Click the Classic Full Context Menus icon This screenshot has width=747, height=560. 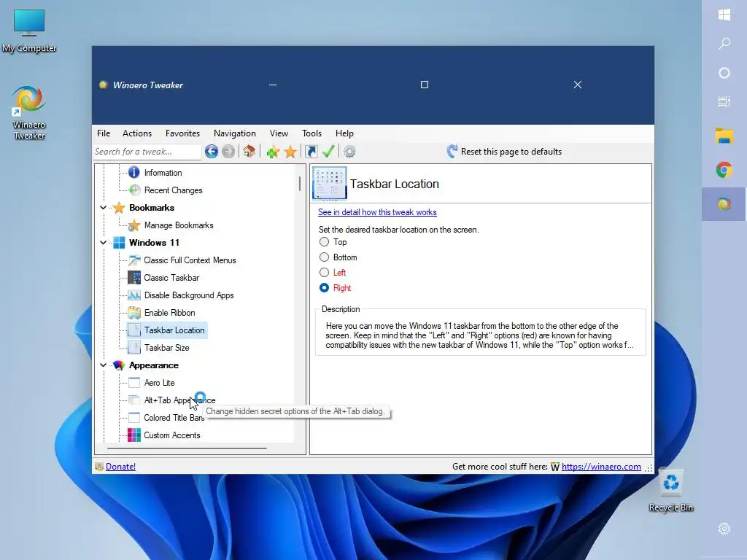pos(134,260)
